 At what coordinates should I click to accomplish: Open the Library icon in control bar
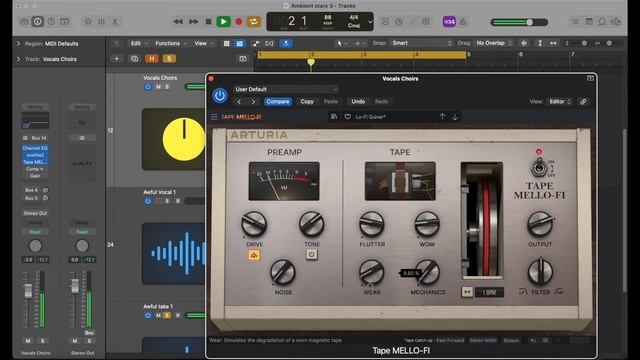(x=24, y=21)
